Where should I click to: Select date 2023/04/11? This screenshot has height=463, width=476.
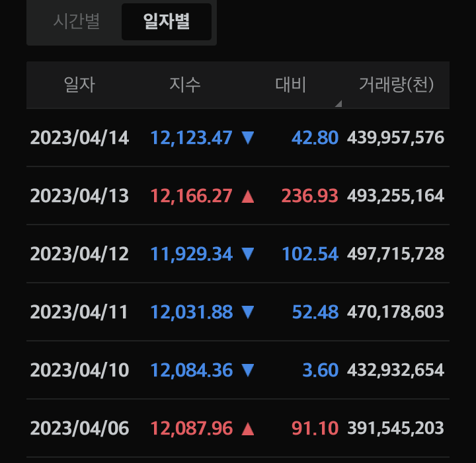coord(79,312)
